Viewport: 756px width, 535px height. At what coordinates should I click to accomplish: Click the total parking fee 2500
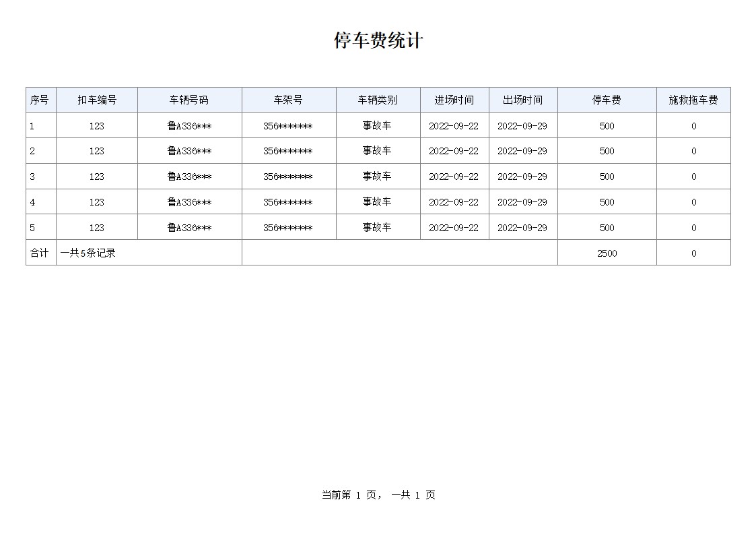click(607, 254)
